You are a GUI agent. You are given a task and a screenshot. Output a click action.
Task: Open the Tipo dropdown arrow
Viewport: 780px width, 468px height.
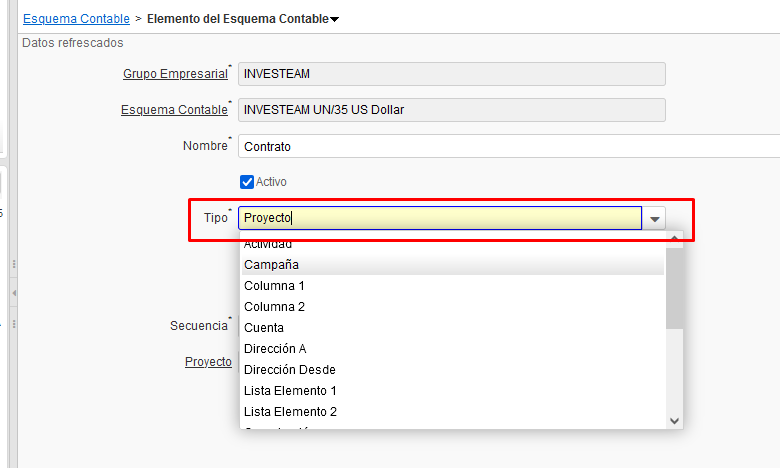point(655,218)
